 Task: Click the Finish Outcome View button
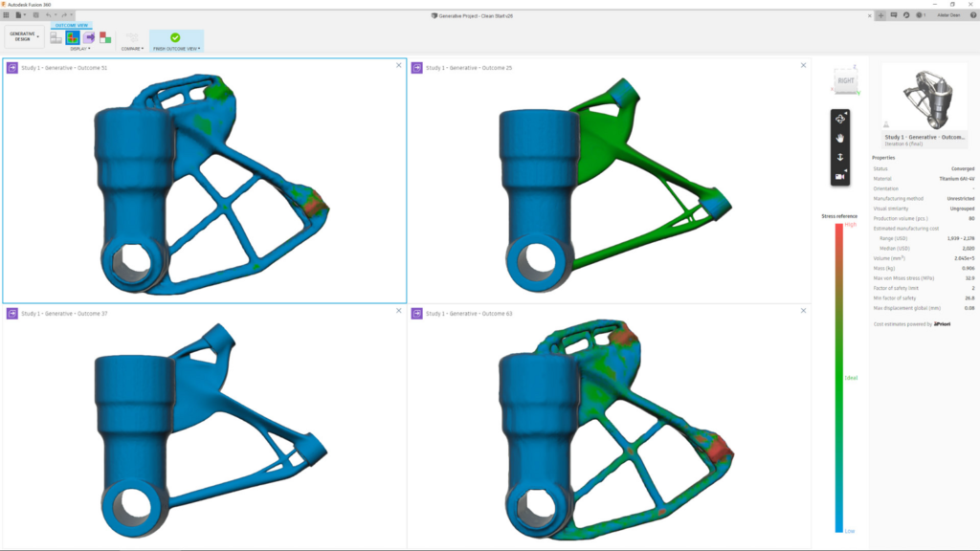[177, 38]
